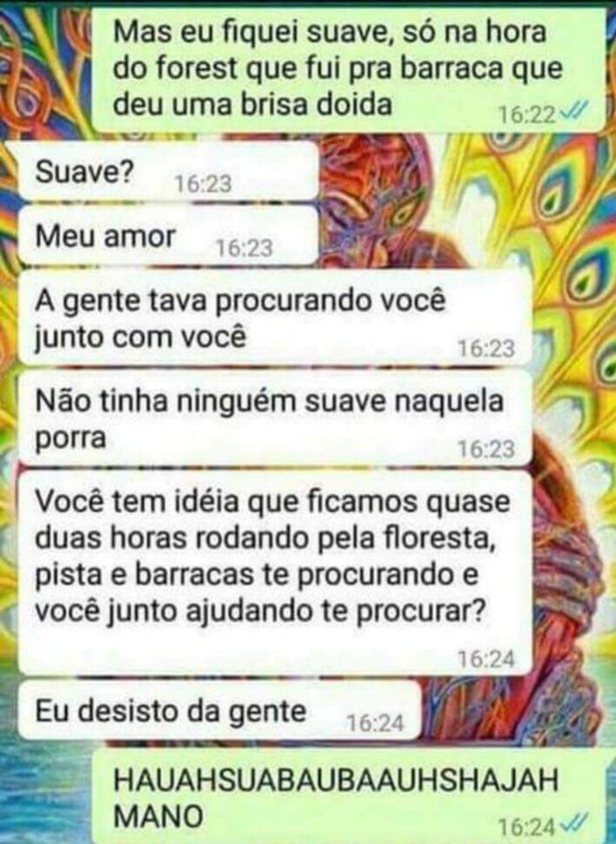
Task: Tap the double check mark beside 16:22
Action: click(x=575, y=113)
